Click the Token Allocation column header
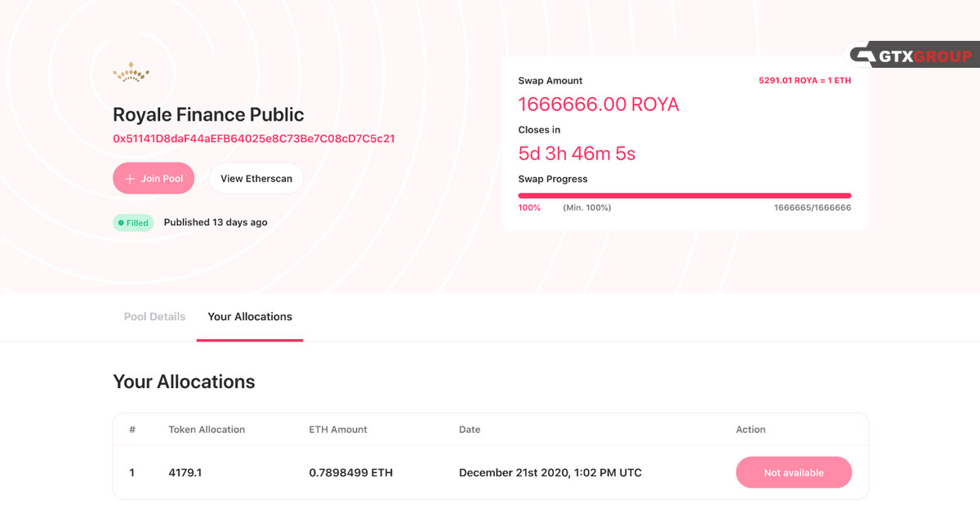 click(207, 430)
